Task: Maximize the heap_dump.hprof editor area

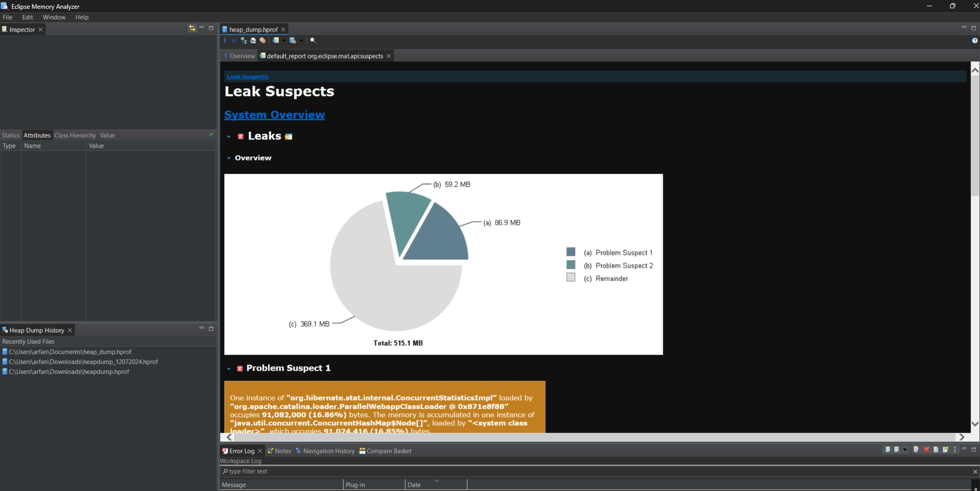Action: [x=974, y=28]
